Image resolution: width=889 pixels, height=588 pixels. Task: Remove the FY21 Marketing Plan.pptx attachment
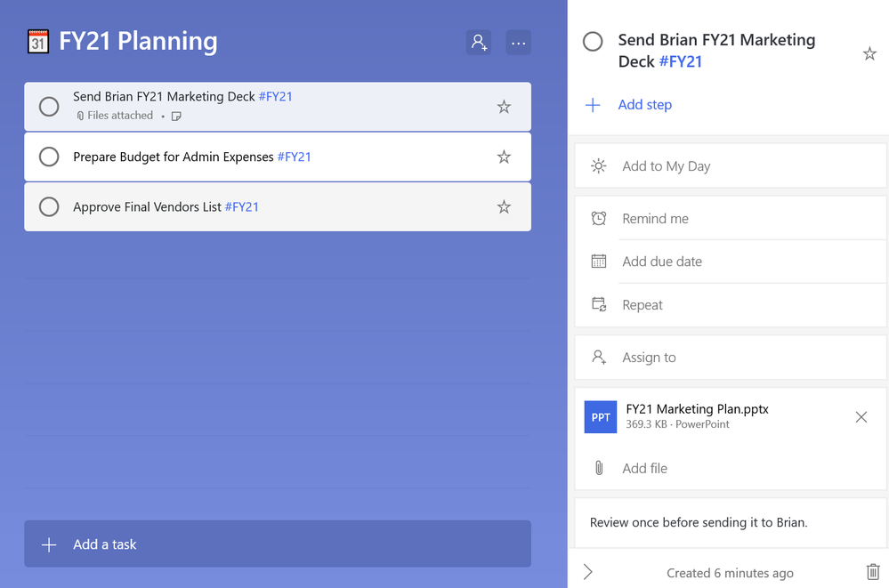pyautogui.click(x=861, y=417)
